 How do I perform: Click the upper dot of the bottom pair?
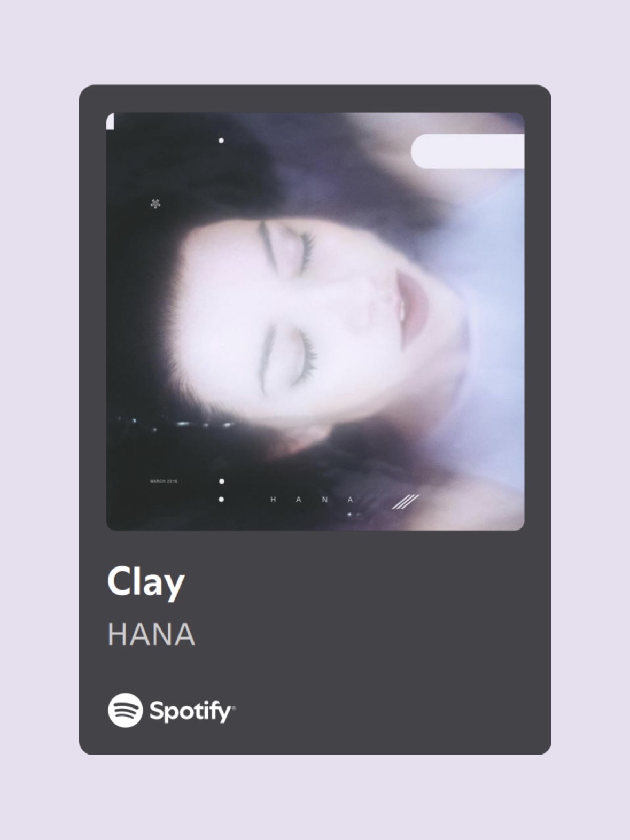221,481
